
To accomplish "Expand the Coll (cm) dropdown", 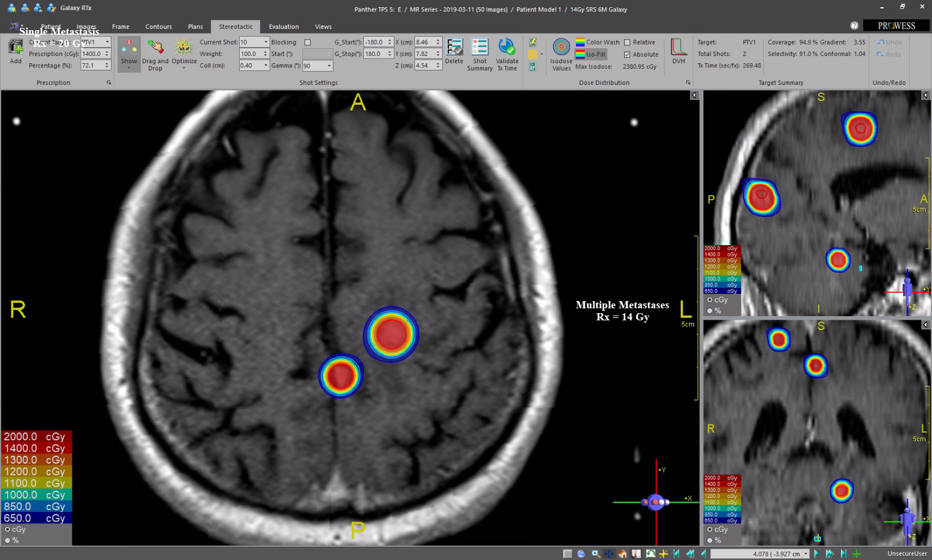I will [266, 66].
